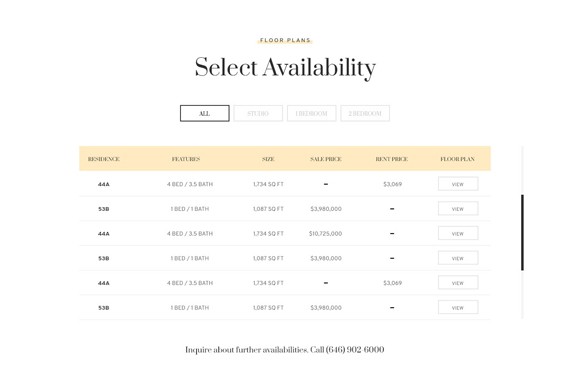The image size is (570, 390).
Task: Click the SALE PRICE column header
Action: (x=326, y=159)
